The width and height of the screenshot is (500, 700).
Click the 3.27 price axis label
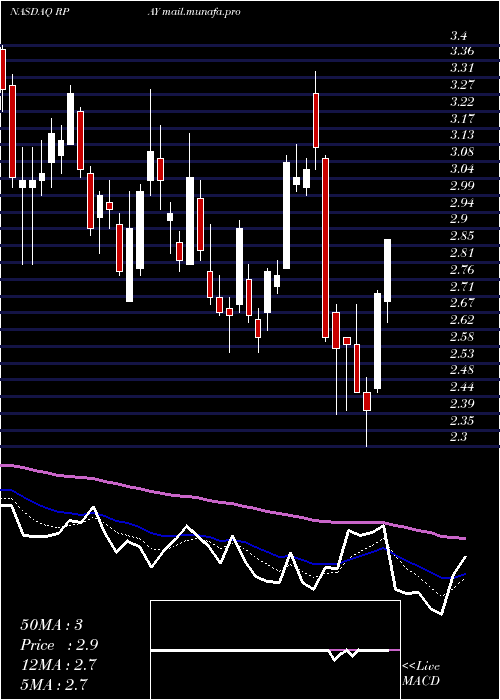(462, 84)
